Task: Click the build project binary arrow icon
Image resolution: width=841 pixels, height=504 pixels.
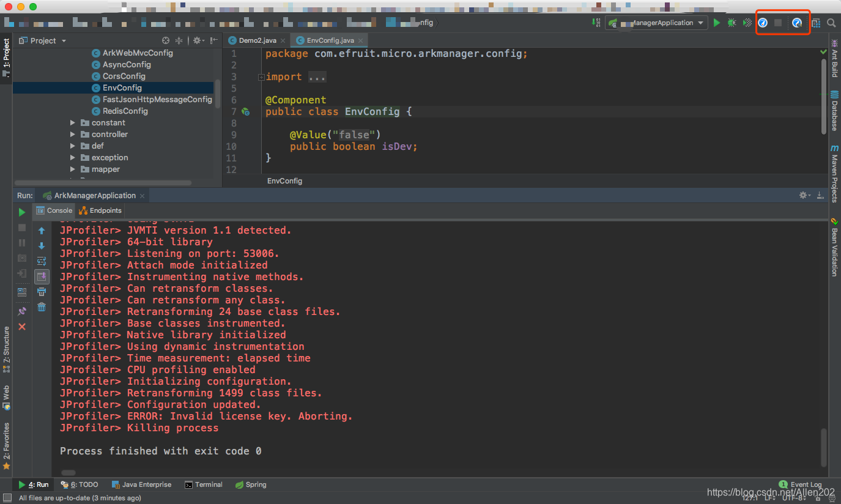Action: coord(596,23)
